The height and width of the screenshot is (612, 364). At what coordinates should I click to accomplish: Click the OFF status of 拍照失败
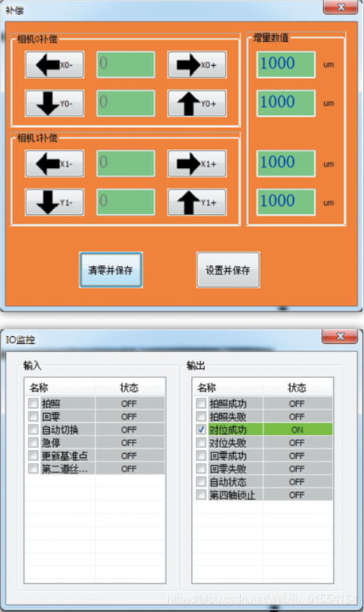point(297,417)
